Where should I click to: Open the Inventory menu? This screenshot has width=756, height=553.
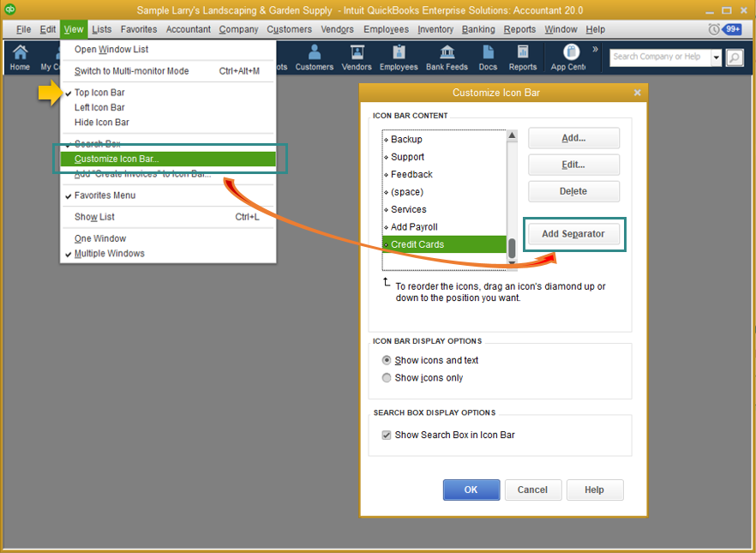(435, 29)
